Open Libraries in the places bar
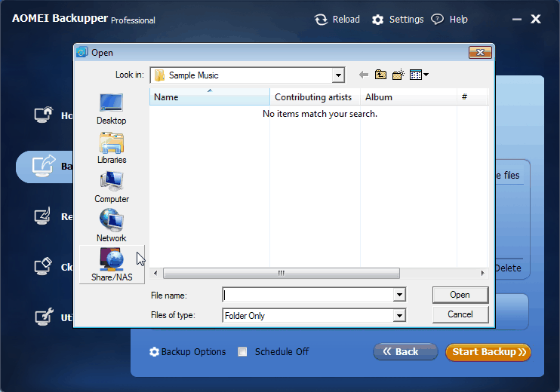Screen dimensions: 560x392 click(112, 148)
